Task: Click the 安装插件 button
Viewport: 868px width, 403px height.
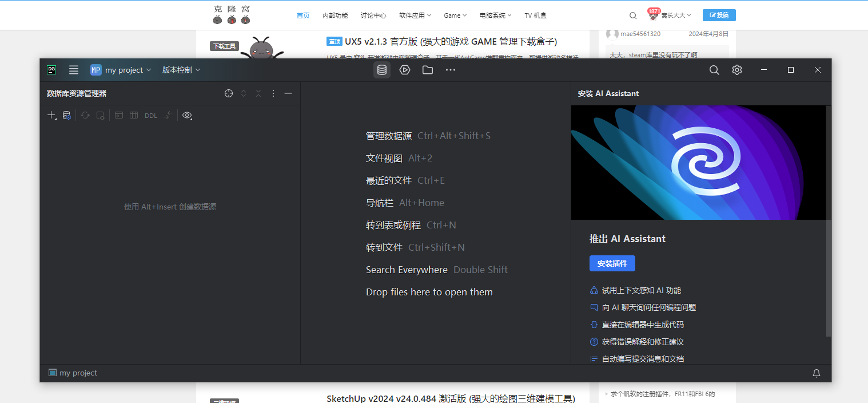Action: coord(612,263)
